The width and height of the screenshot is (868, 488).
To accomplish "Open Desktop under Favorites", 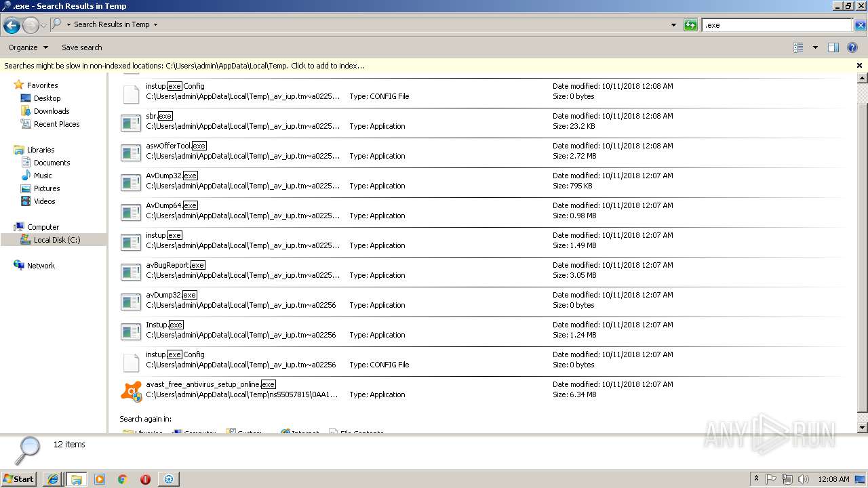I will 47,98.
